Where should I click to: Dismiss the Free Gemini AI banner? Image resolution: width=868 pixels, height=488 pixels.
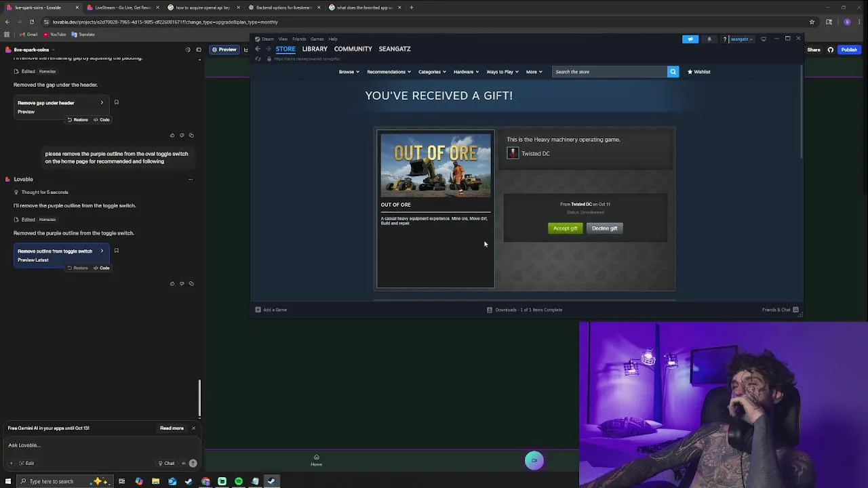point(193,428)
